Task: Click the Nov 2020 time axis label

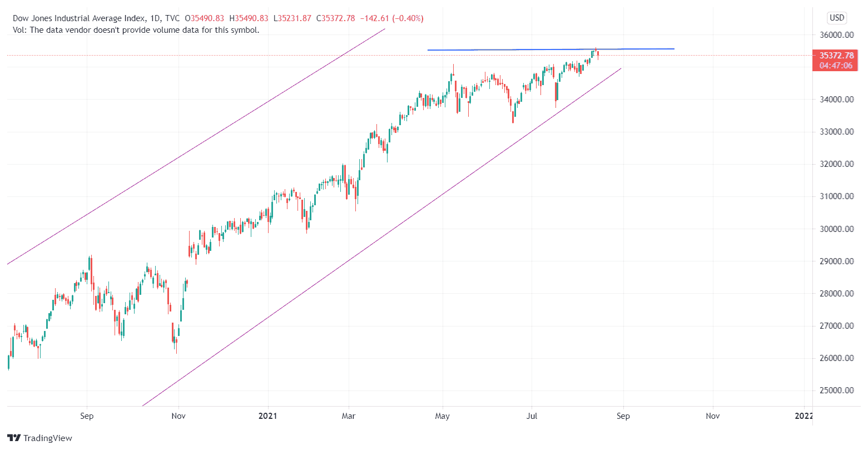Action: point(178,416)
